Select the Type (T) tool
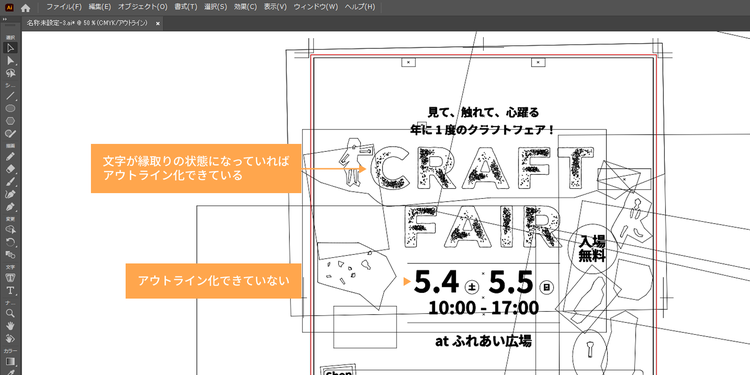This screenshot has width=750, height=375. coord(10,291)
